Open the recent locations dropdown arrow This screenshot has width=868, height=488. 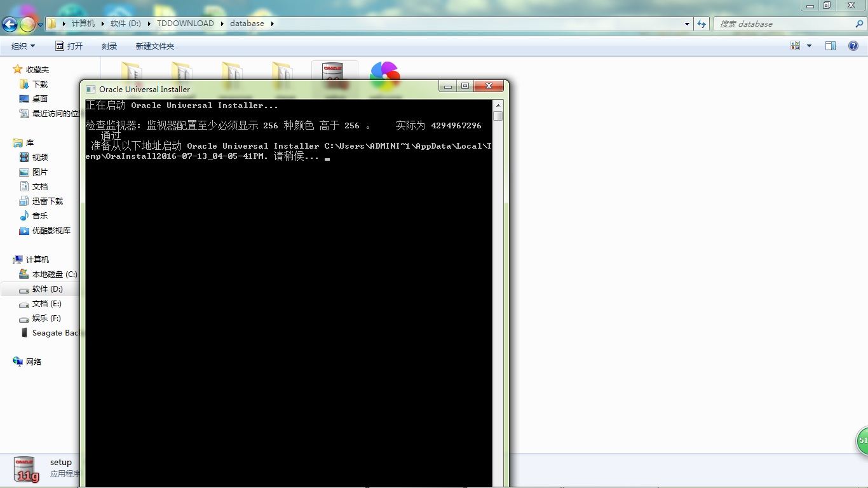click(x=41, y=24)
